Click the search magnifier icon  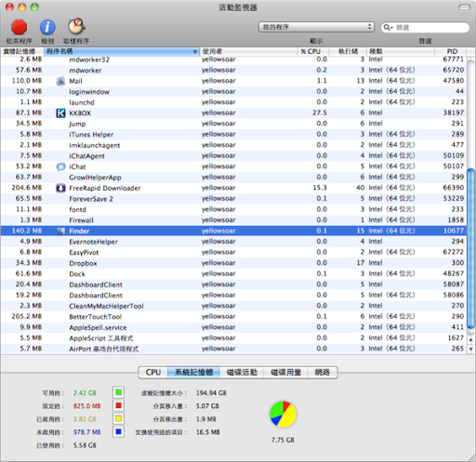coord(388,27)
